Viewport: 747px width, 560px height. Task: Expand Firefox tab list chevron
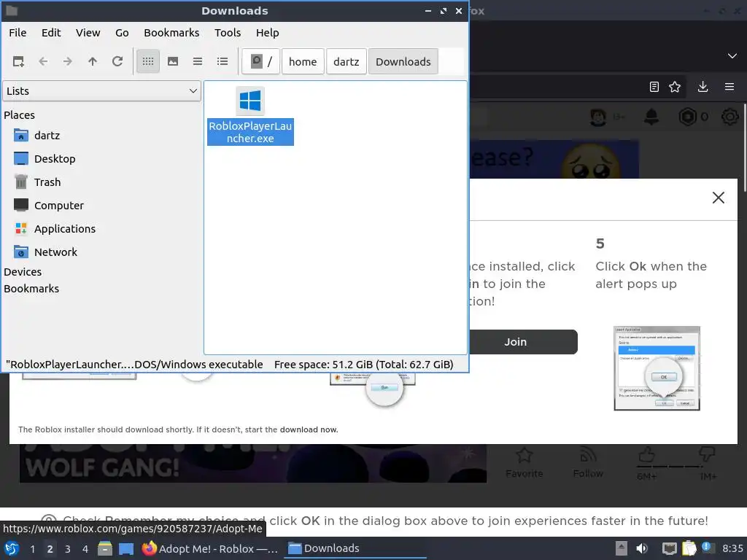coord(732,55)
